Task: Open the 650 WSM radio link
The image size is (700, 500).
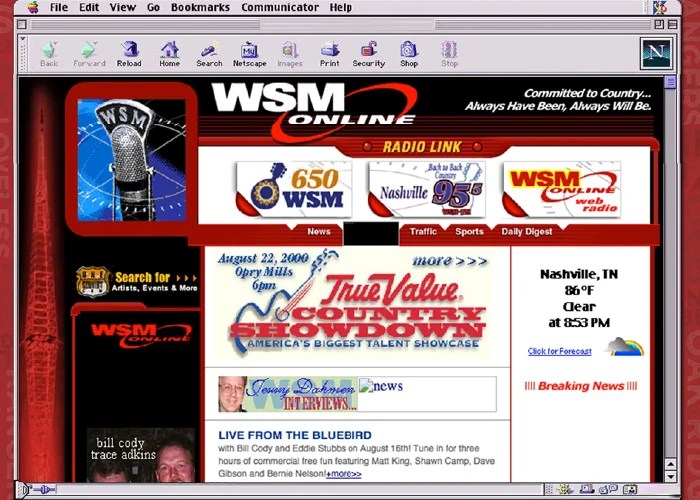Action: coord(293,189)
